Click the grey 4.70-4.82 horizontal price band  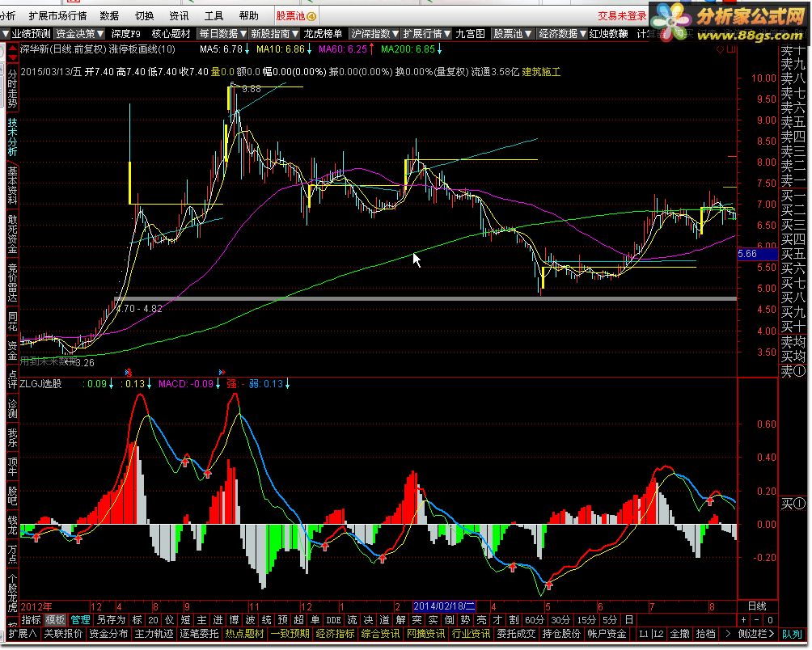coord(425,298)
